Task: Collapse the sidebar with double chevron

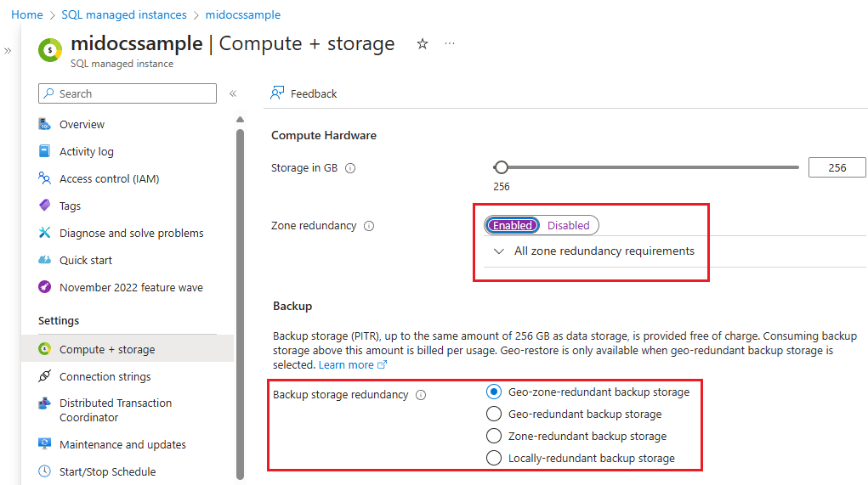Action: tap(233, 93)
